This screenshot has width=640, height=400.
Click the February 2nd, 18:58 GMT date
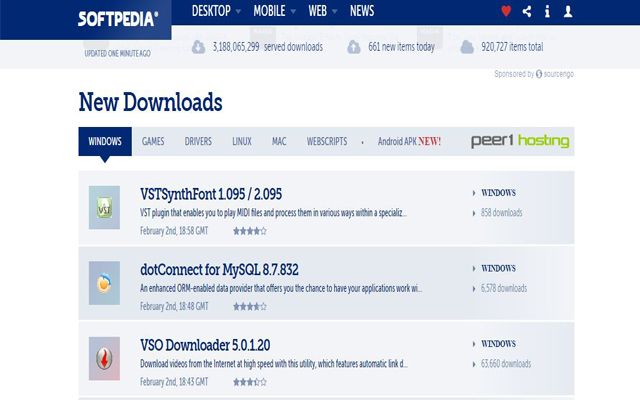click(174, 231)
